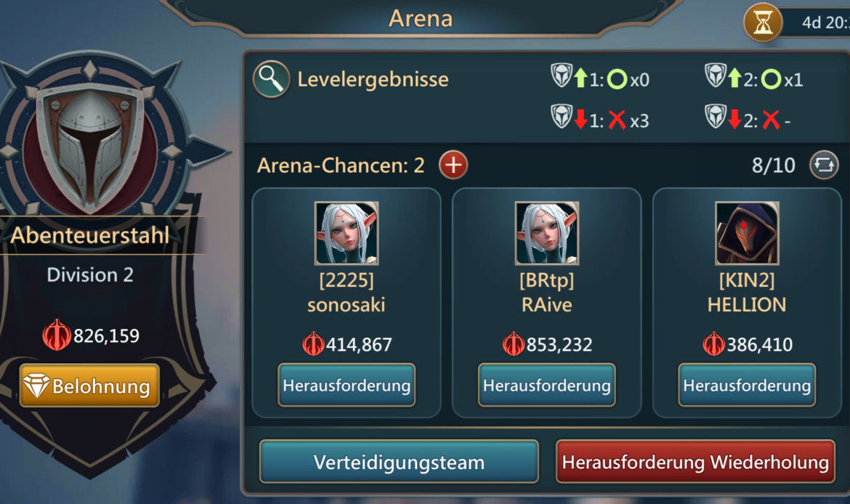Select the promotion tier 1 helmet icon
850x504 pixels.
point(561,76)
